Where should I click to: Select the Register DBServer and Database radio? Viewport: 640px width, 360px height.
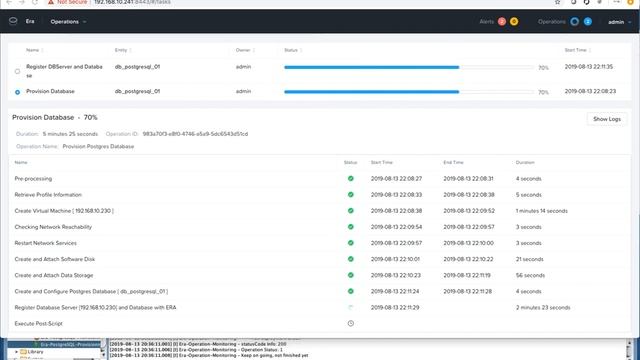click(18, 71)
